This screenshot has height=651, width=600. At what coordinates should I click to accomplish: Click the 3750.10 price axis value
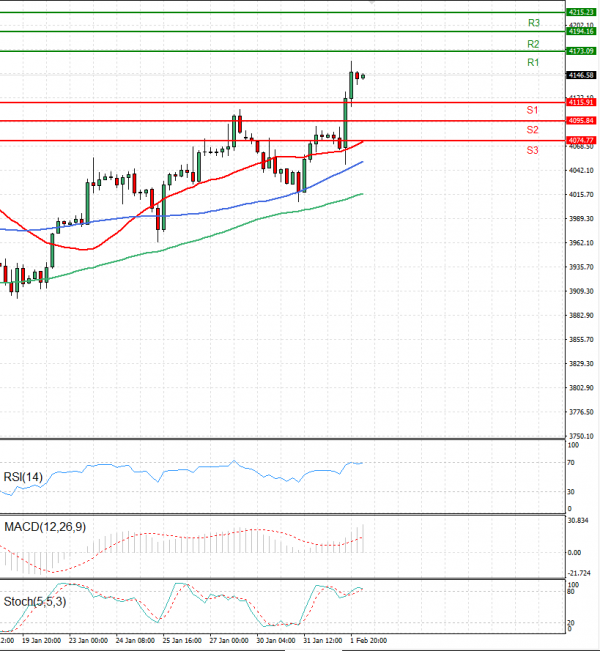click(581, 436)
